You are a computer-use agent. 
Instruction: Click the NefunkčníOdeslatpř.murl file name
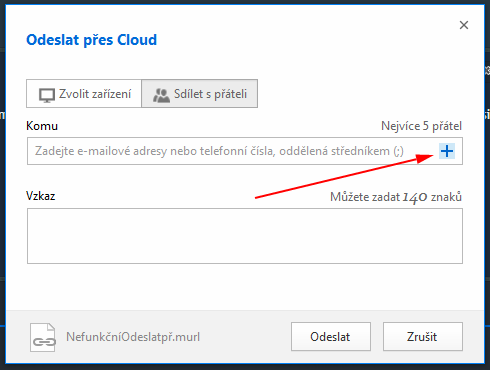(133, 337)
